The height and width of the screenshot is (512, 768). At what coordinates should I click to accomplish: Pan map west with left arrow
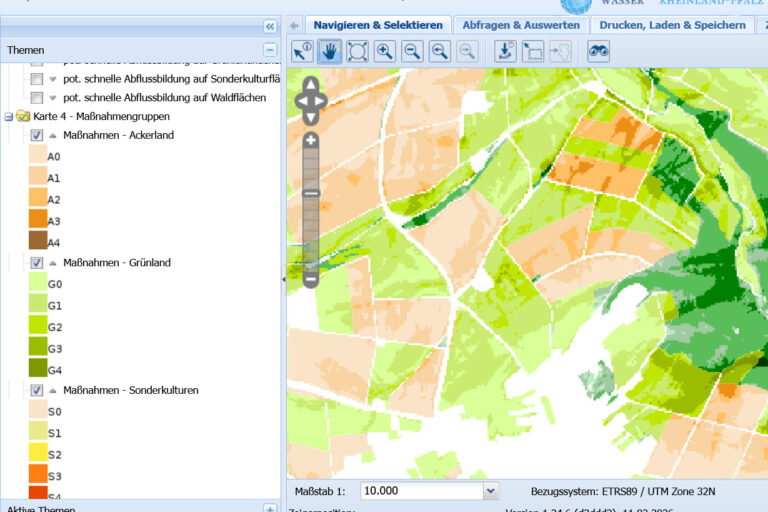point(301,101)
